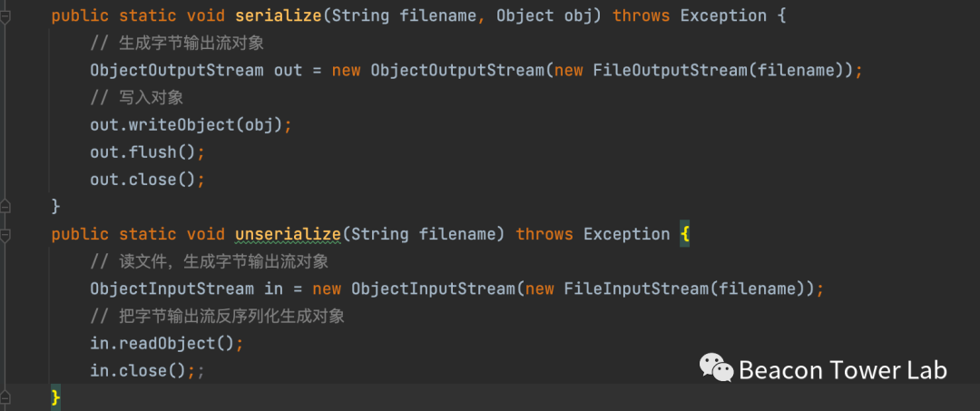Collapse the serialize method fold marker
The width and height of the screenshot is (980, 411).
pyautogui.click(x=5, y=16)
